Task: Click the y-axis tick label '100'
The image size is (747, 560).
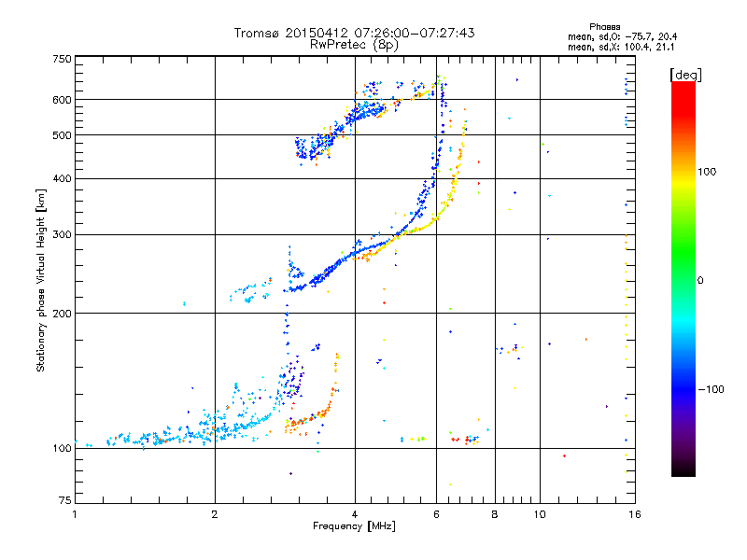Action: coord(62,449)
